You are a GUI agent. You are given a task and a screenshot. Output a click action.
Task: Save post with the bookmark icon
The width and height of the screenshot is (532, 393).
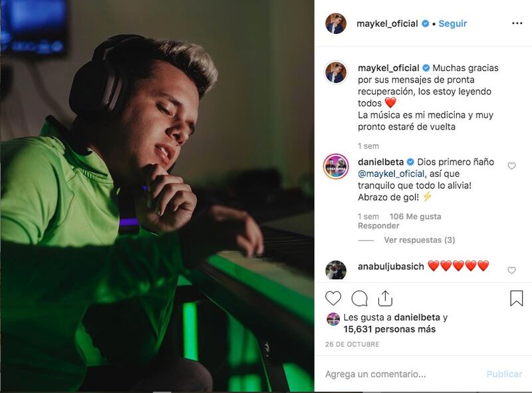(517, 299)
